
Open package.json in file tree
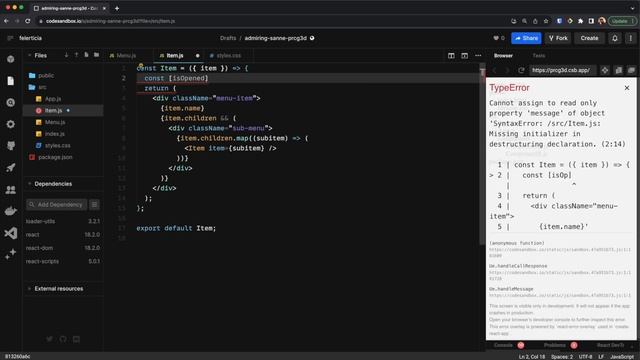click(x=55, y=157)
